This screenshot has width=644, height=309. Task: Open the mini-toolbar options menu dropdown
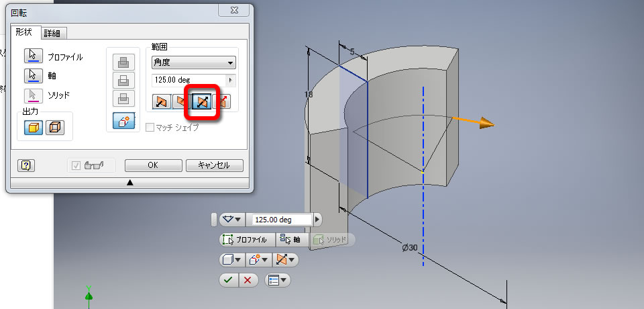pyautogui.click(x=278, y=280)
